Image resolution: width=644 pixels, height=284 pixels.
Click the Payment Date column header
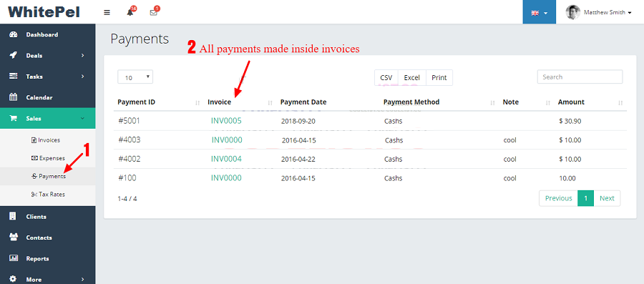(x=303, y=102)
